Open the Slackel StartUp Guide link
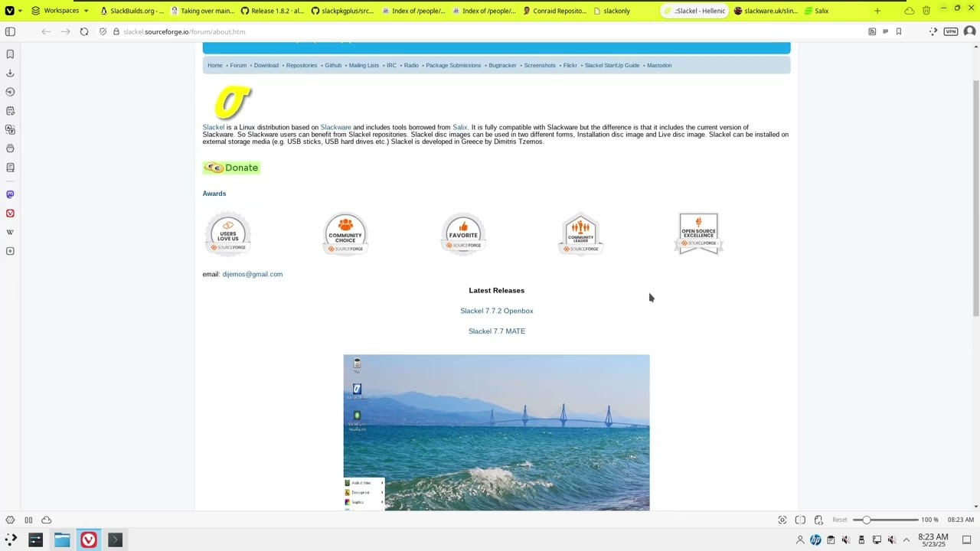 pyautogui.click(x=612, y=65)
